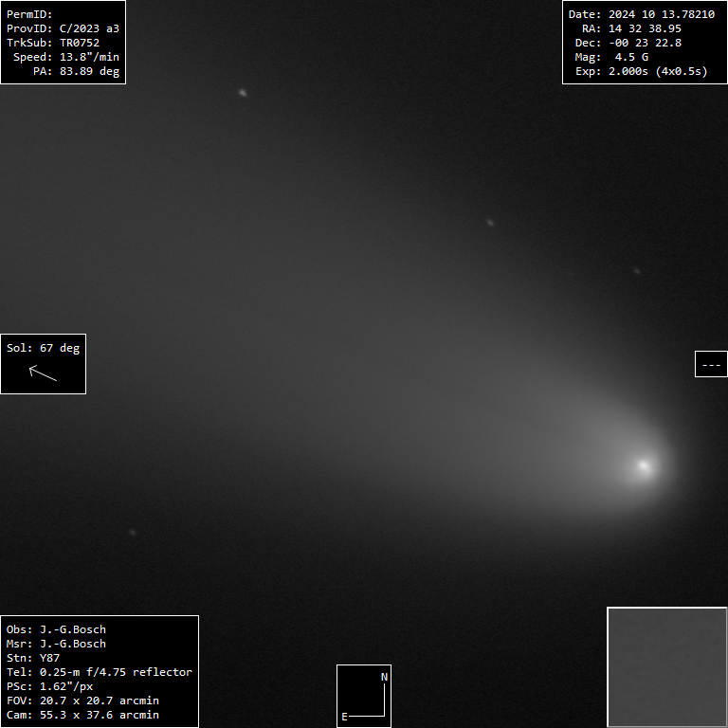Click the solar direction arrow icon

point(43,373)
